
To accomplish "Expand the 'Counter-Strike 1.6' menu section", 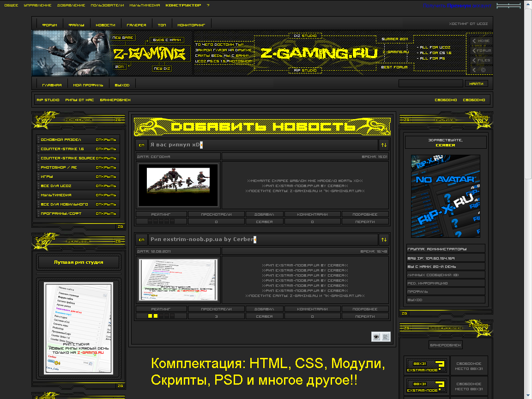I will click(106, 149).
